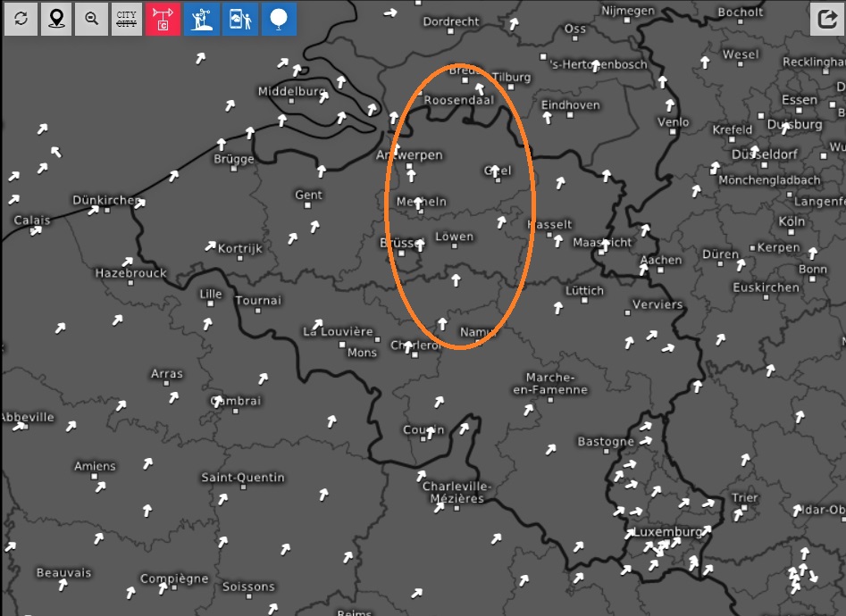
Task: Click the refresh map icon
Action: point(21,19)
